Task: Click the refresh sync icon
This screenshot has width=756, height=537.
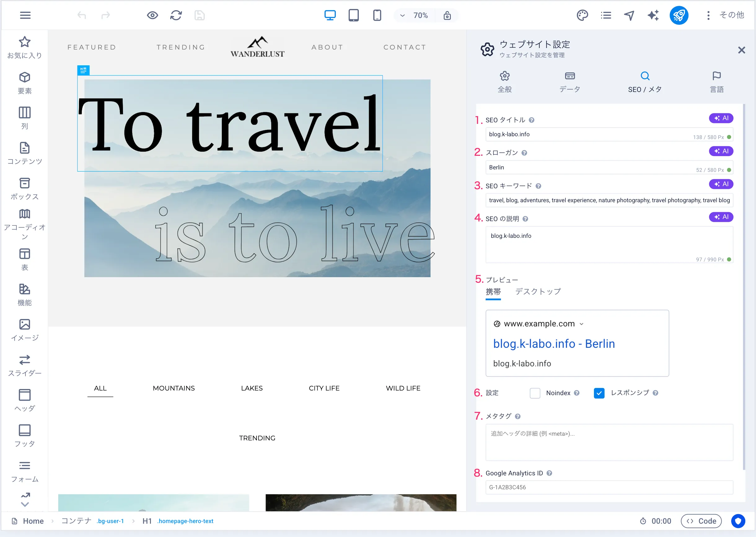Action: [176, 15]
